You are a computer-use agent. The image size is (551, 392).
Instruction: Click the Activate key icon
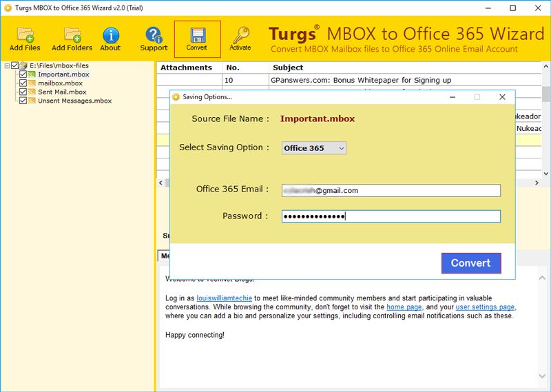240,35
